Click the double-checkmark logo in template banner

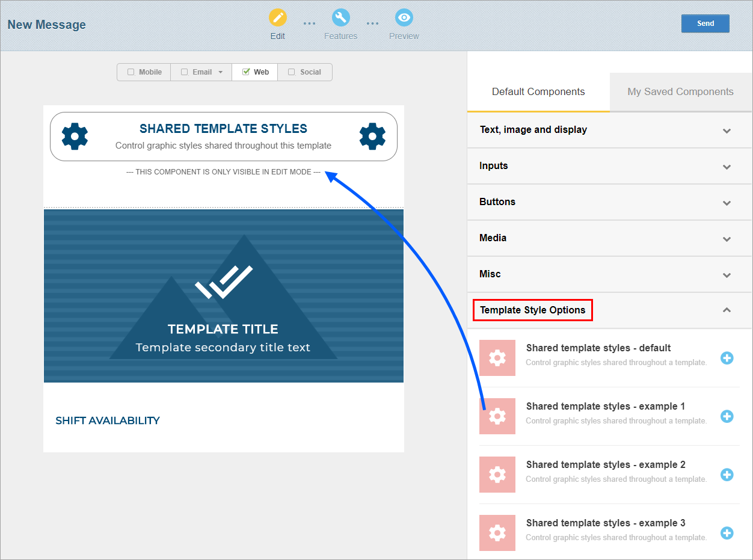coord(223,282)
